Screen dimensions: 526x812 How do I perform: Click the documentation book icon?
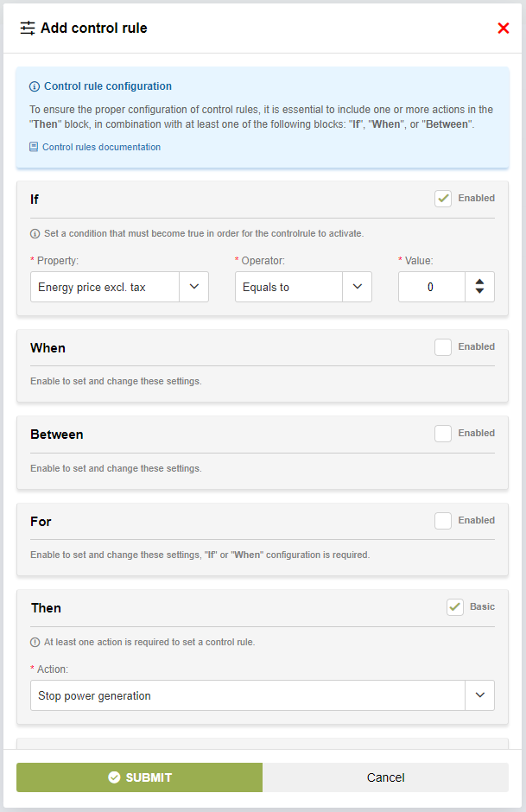point(34,147)
